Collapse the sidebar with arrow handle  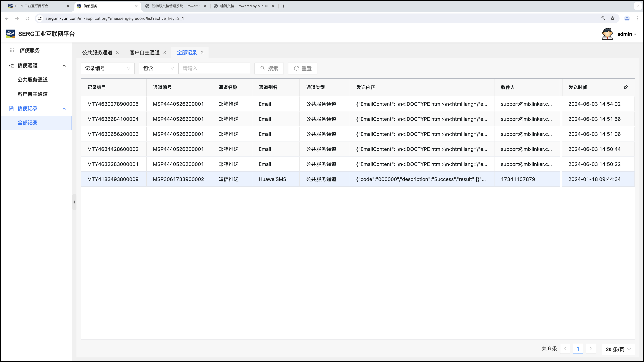(x=74, y=202)
